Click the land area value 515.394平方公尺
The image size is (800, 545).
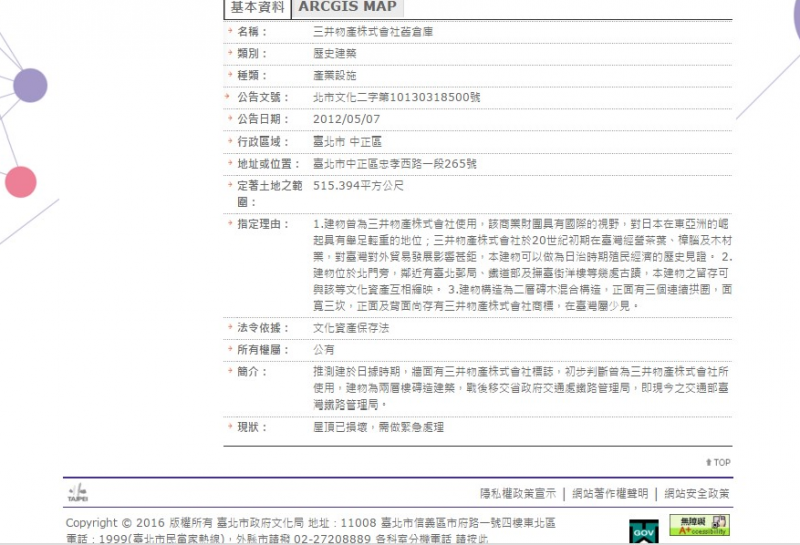click(358, 186)
